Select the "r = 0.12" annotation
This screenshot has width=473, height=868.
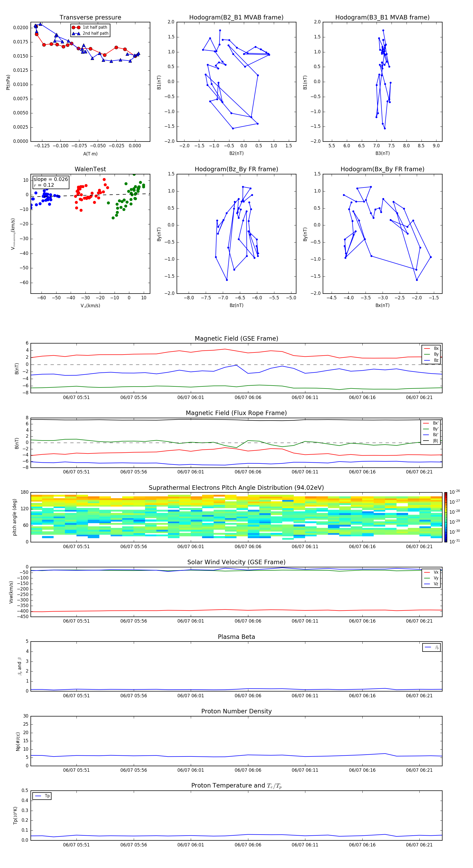pos(44,185)
